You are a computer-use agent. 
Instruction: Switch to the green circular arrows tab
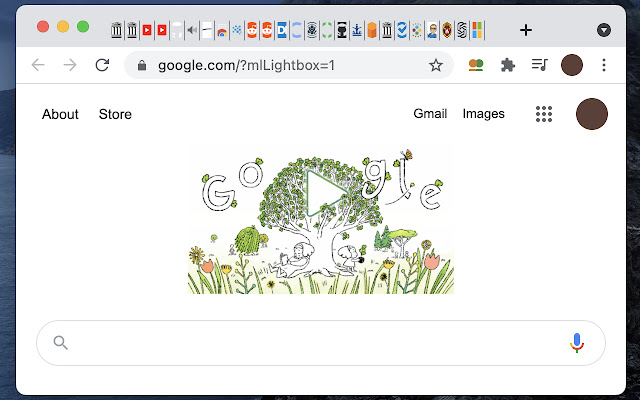pos(327,30)
